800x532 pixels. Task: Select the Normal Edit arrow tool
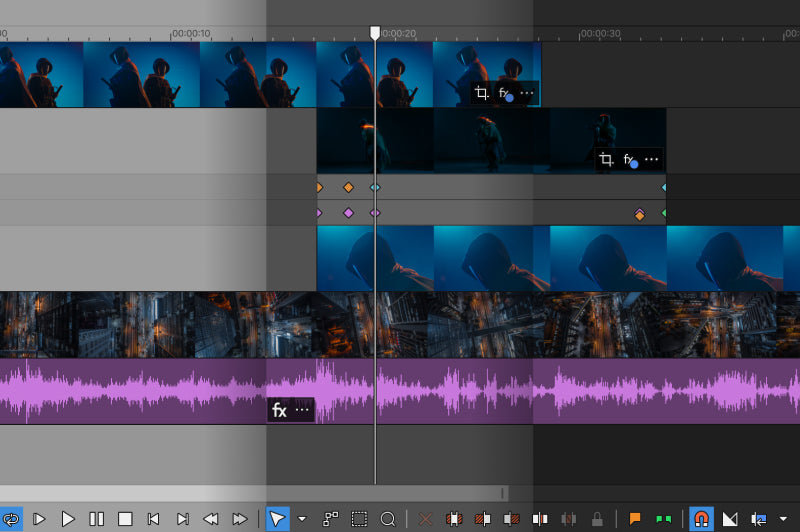(278, 519)
